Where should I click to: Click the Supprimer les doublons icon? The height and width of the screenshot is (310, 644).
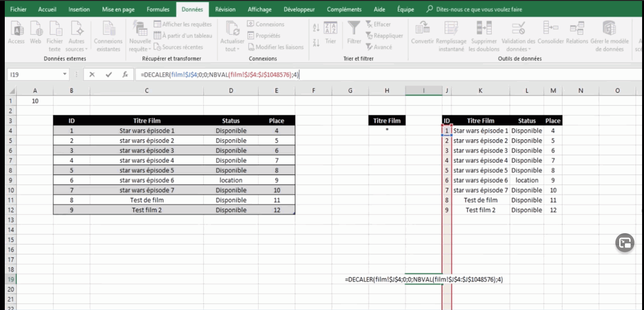tap(484, 29)
